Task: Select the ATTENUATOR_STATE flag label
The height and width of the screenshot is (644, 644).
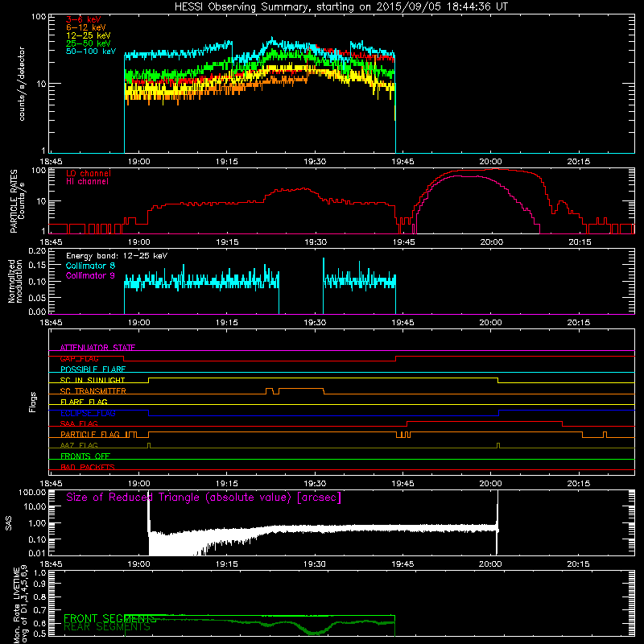Action: click(97, 348)
